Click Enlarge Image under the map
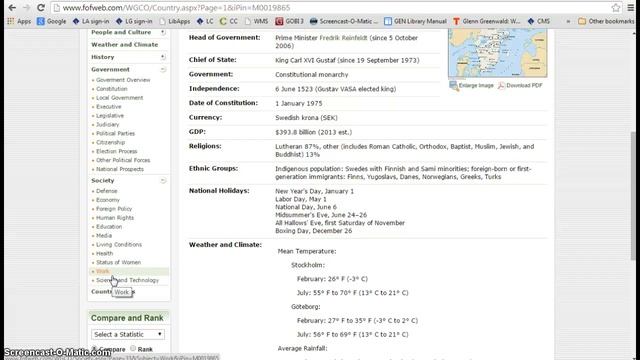This screenshot has width=640, height=360. (471, 86)
